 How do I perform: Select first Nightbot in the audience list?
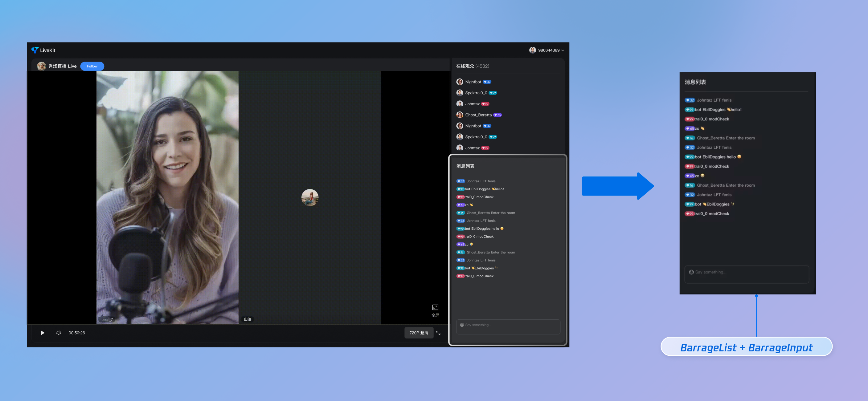(x=473, y=82)
